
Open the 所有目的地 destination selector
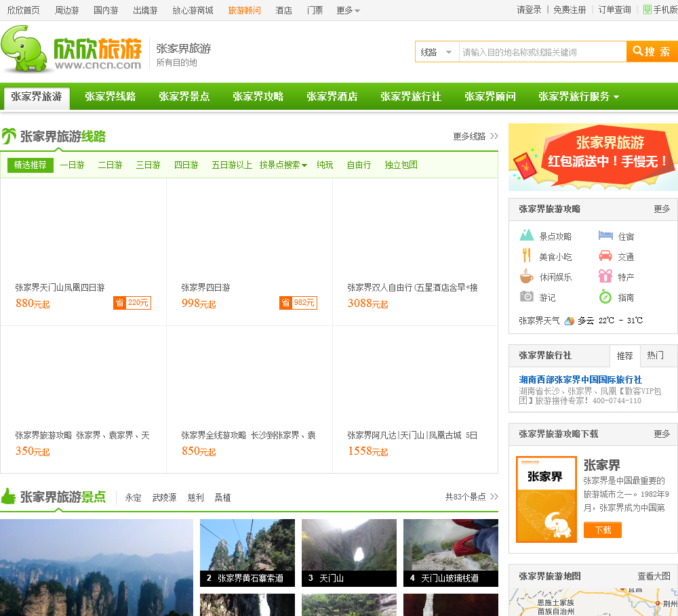(x=176, y=62)
